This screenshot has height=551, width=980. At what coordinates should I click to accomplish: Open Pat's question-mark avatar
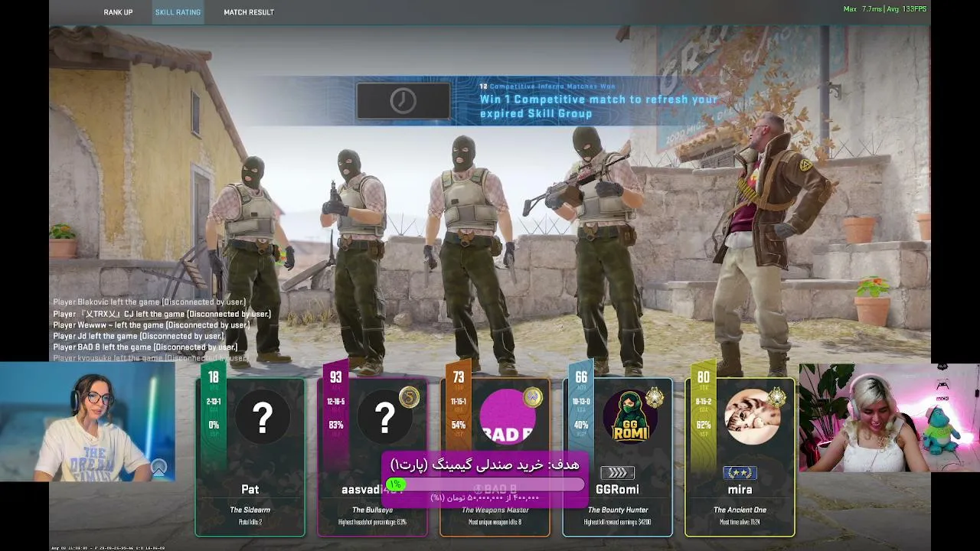tap(263, 418)
